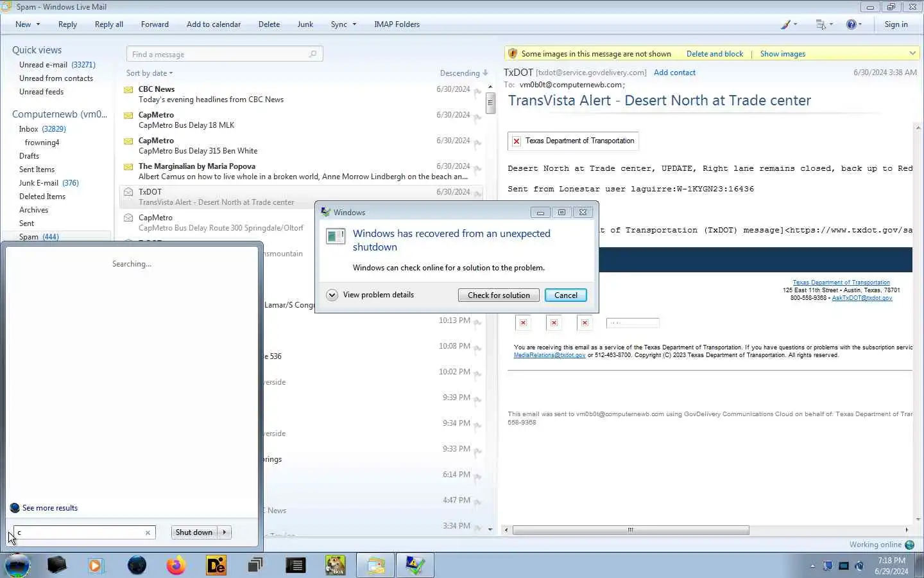This screenshot has width=924, height=578.
Task: Click the AskTxDOT@txdot.gov email link
Action: pyautogui.click(x=862, y=298)
